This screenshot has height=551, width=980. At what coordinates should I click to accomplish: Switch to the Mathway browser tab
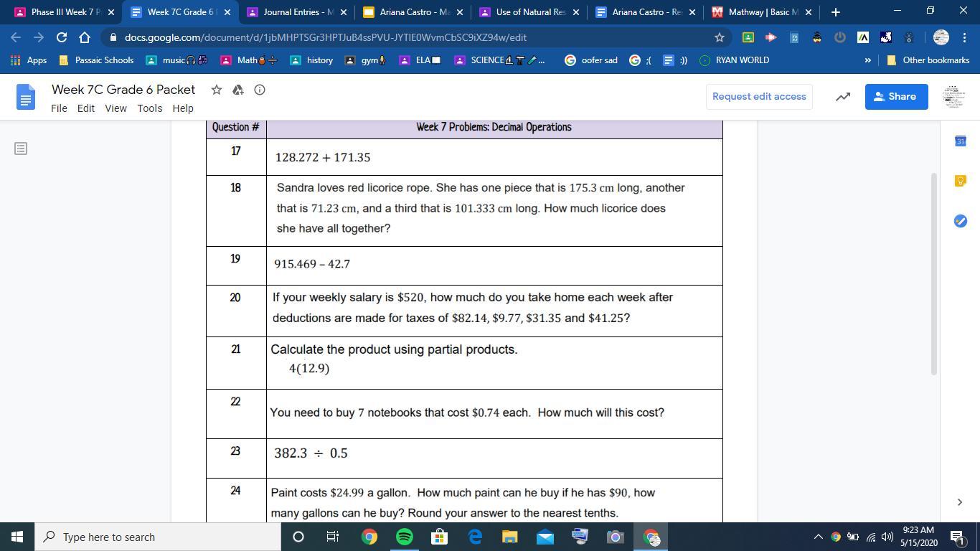click(x=762, y=12)
